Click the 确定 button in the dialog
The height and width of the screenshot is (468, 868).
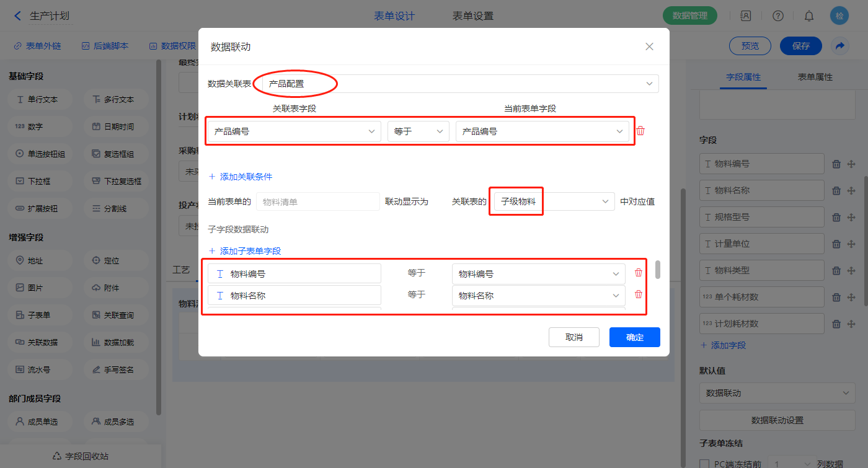(634, 337)
